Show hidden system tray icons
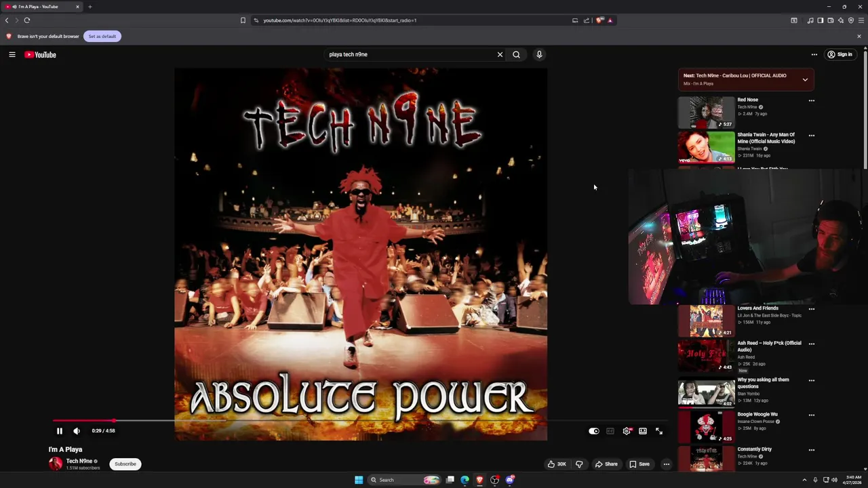The image size is (868, 488). (804, 480)
